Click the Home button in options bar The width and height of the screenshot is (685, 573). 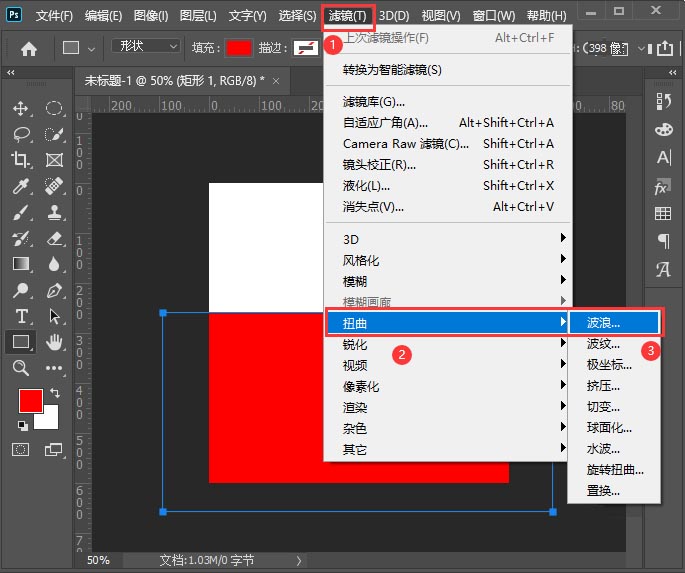29,48
